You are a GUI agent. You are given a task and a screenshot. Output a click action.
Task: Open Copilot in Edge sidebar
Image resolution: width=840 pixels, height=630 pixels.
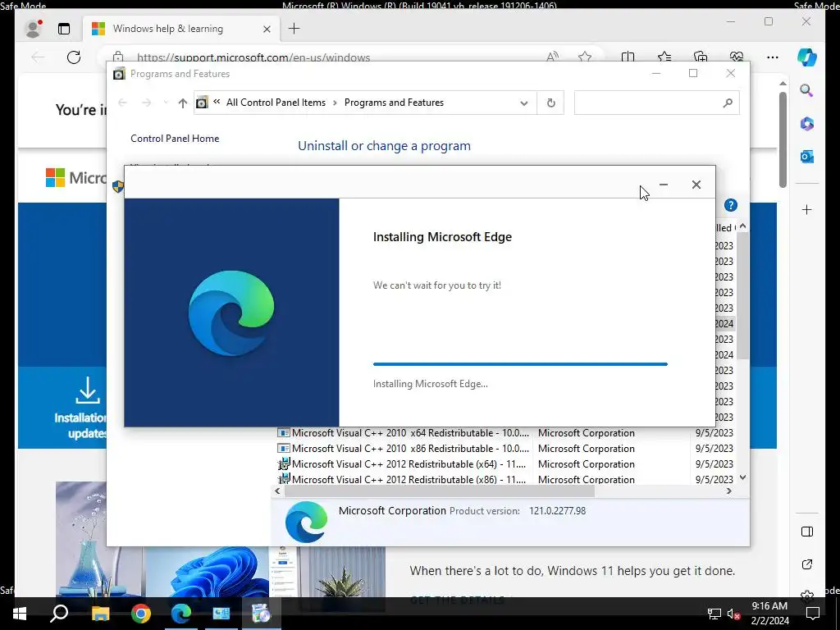[807, 57]
